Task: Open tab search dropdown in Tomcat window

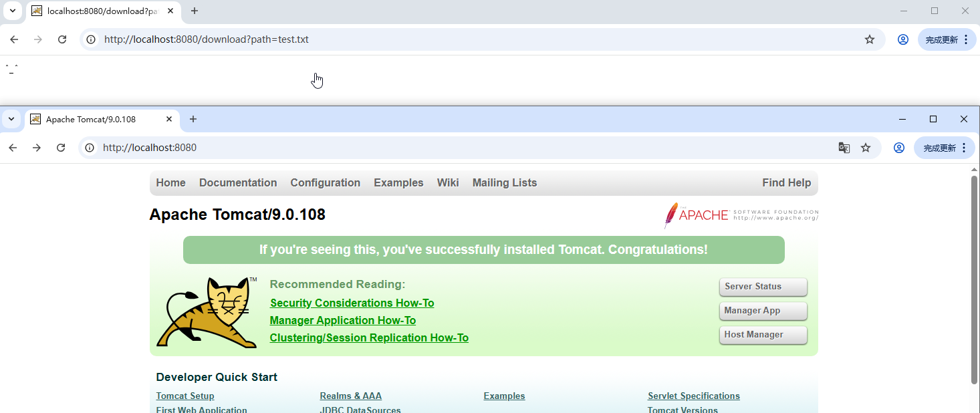Action: point(11,119)
